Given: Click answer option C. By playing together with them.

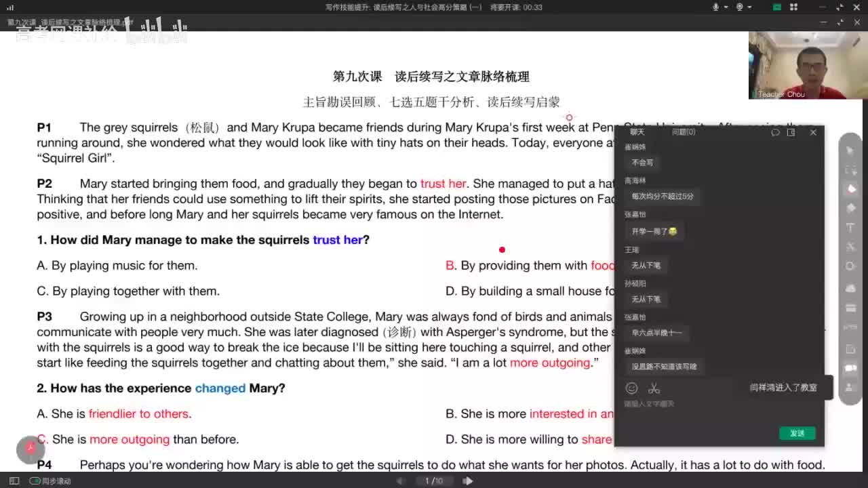Looking at the screenshot, I should (128, 291).
